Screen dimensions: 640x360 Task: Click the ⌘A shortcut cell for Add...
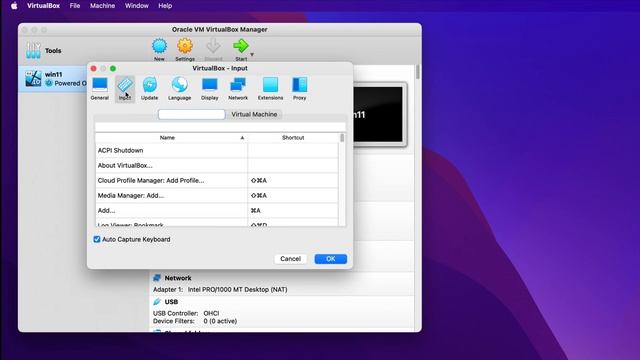(293, 211)
